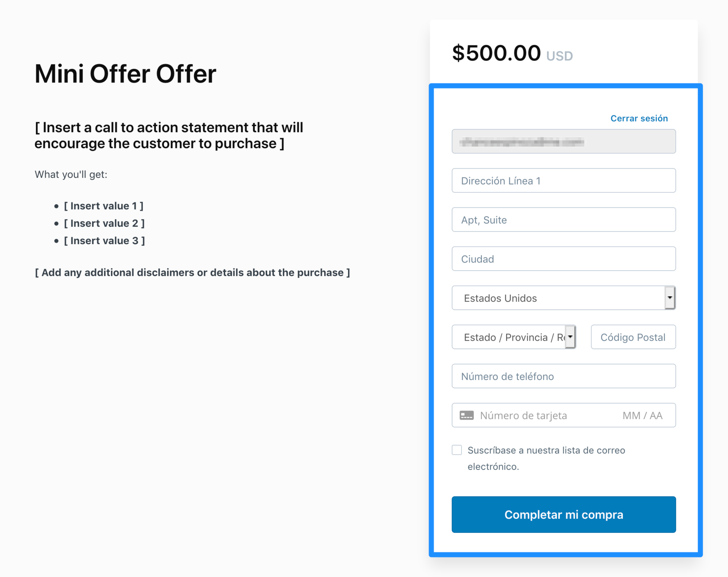Open the Estados Unidos country dropdown

pos(563,298)
